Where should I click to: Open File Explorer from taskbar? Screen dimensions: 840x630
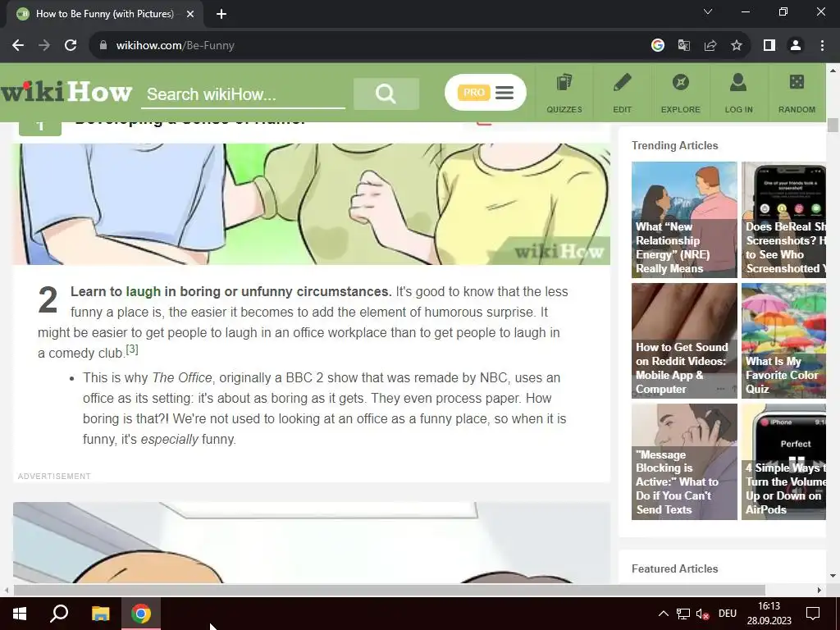pyautogui.click(x=100, y=614)
